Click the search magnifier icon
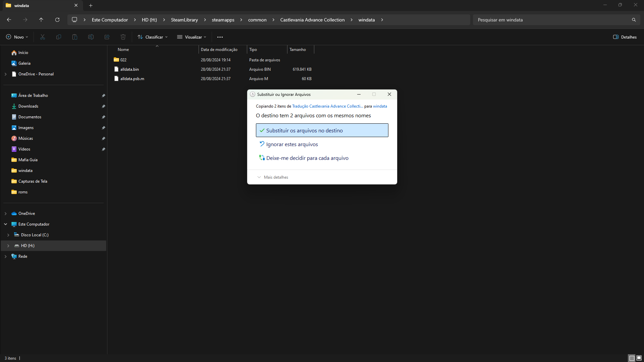Viewport: 644px width, 362px height. [634, 20]
